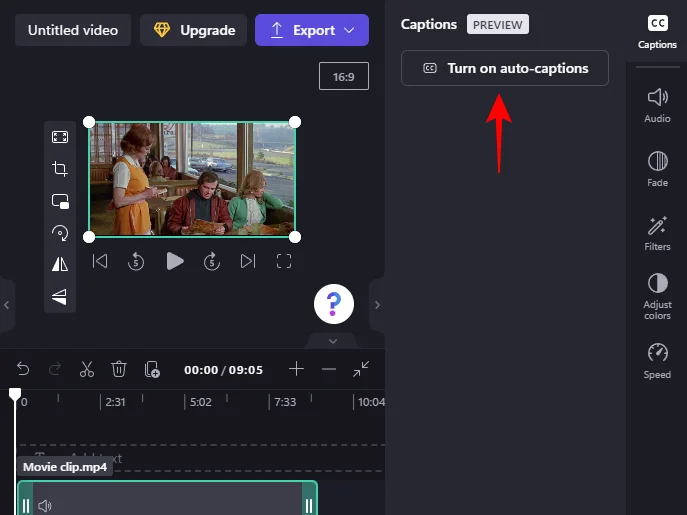The height and width of the screenshot is (515, 687).
Task: Click the Fit to frame icon
Action: tap(60, 137)
